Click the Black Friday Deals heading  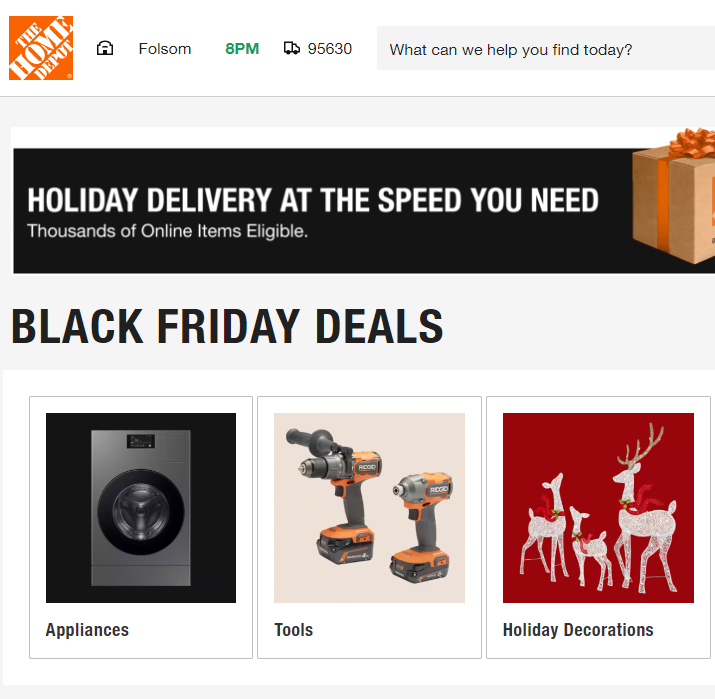pyautogui.click(x=227, y=327)
